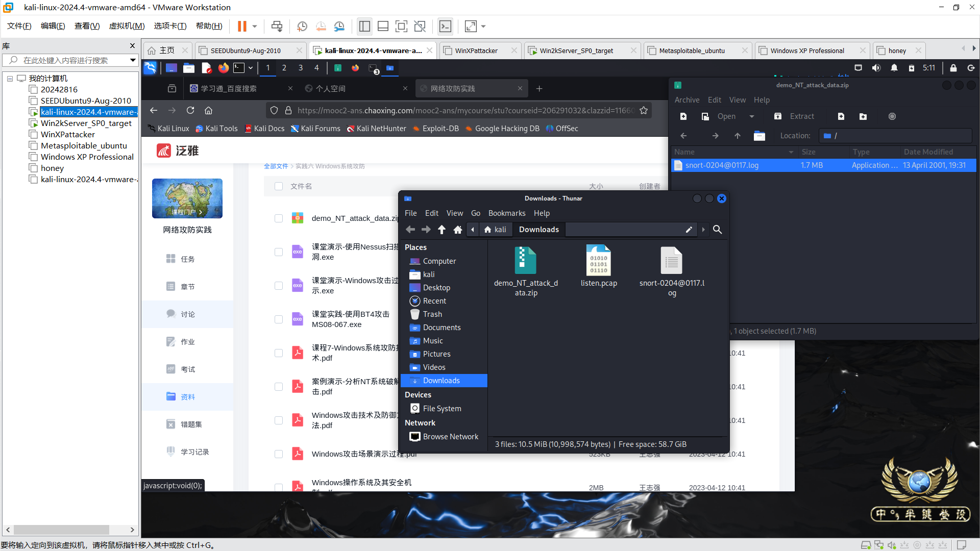Click Thunar home folder toolbar icon
This screenshot has height=551, width=980.
(x=458, y=230)
